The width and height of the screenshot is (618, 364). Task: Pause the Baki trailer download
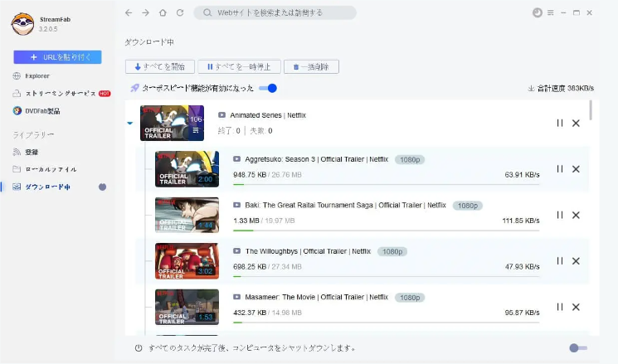tap(560, 215)
